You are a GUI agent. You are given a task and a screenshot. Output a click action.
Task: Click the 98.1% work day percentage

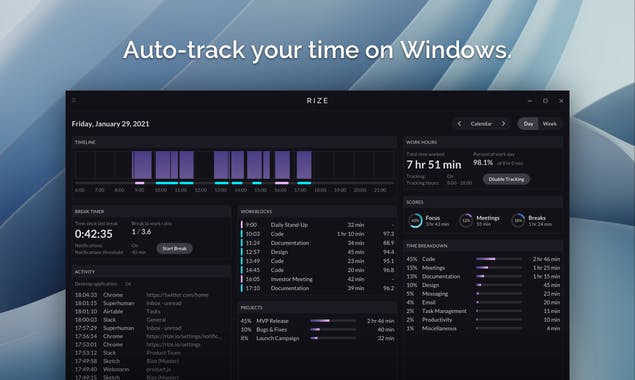point(483,162)
